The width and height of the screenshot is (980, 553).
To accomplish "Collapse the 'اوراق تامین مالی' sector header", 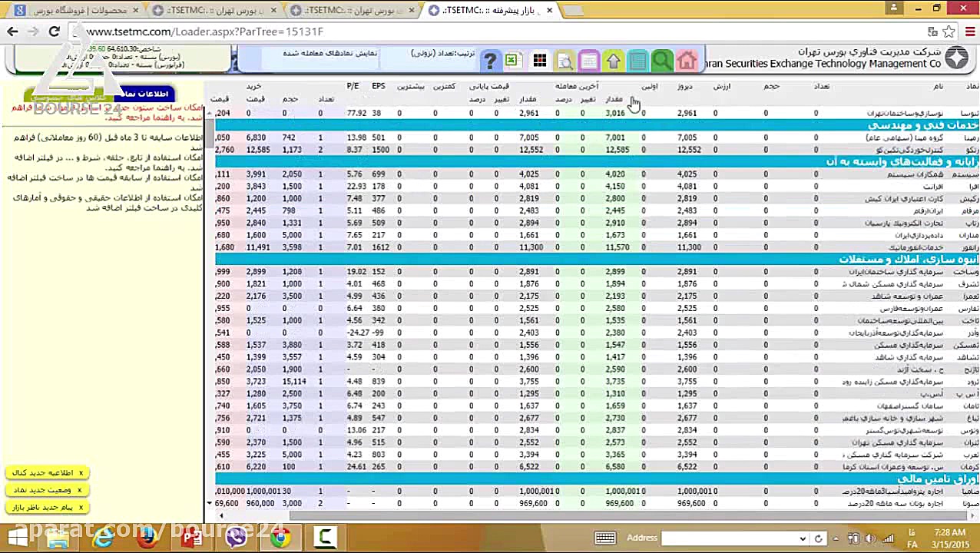I will (597, 479).
